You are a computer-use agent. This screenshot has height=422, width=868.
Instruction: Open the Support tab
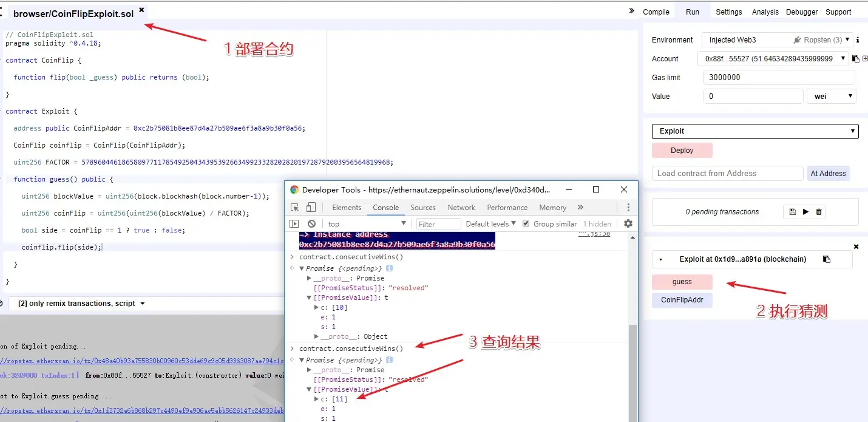pos(838,12)
